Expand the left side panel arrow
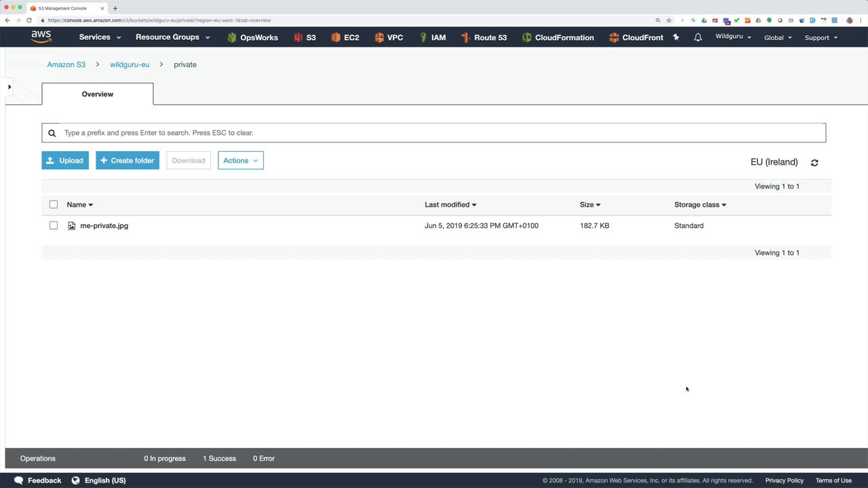This screenshot has height=488, width=868. 9,87
